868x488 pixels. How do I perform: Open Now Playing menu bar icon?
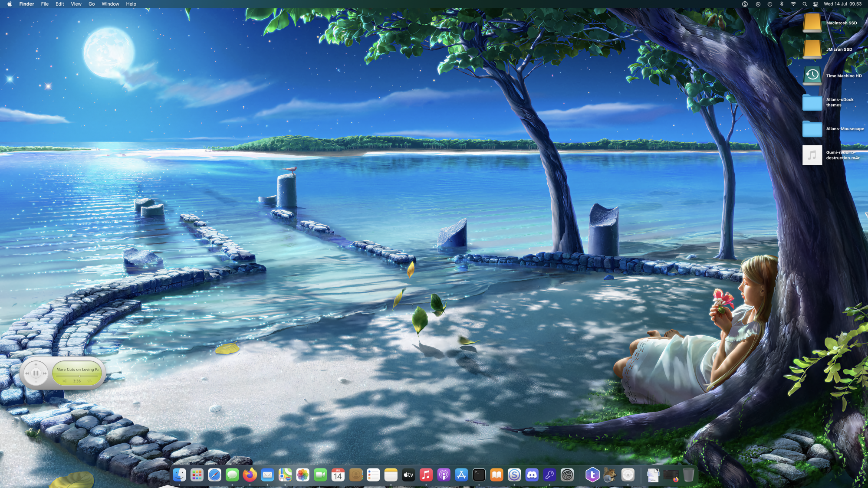tap(758, 4)
